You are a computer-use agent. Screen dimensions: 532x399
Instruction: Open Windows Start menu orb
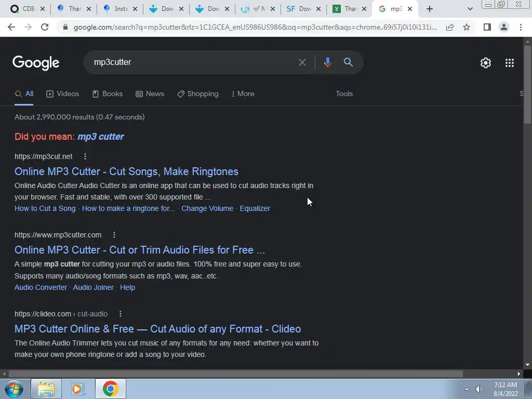click(x=14, y=389)
